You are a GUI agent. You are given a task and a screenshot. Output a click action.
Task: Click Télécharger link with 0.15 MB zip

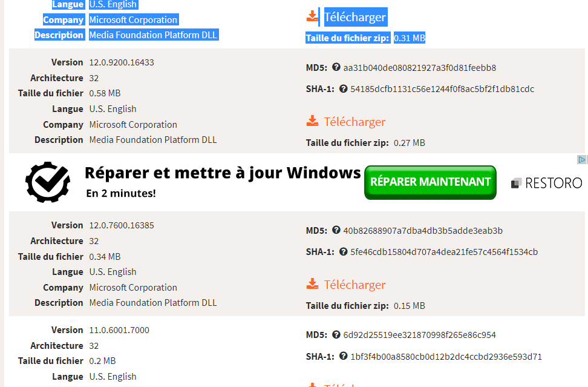354,285
